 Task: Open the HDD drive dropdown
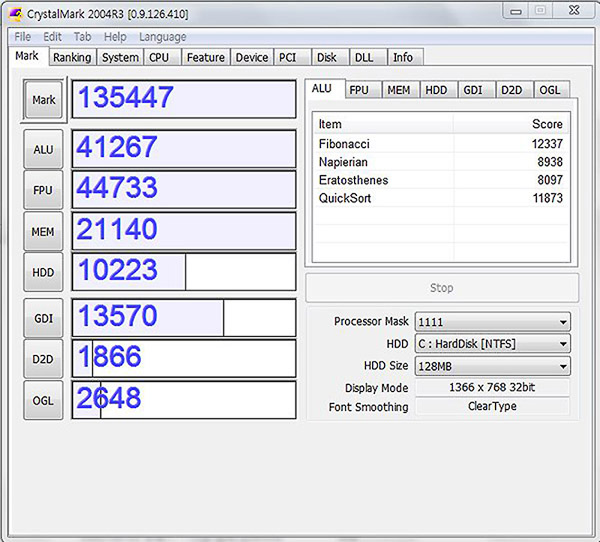(x=493, y=344)
